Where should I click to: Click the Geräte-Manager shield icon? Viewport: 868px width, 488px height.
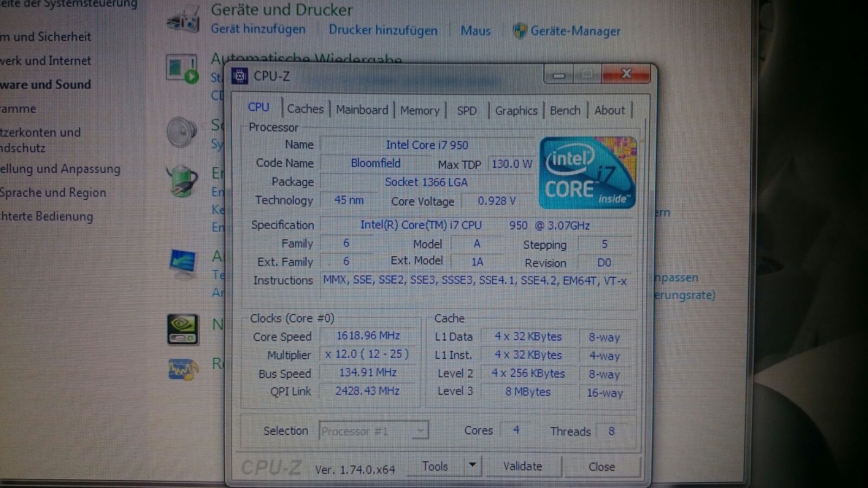pyautogui.click(x=519, y=31)
